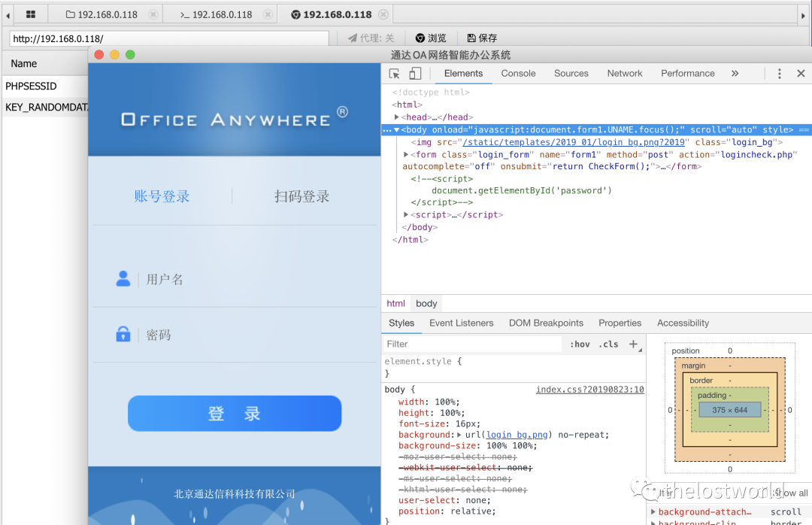Click the element.style rule block

(514, 367)
